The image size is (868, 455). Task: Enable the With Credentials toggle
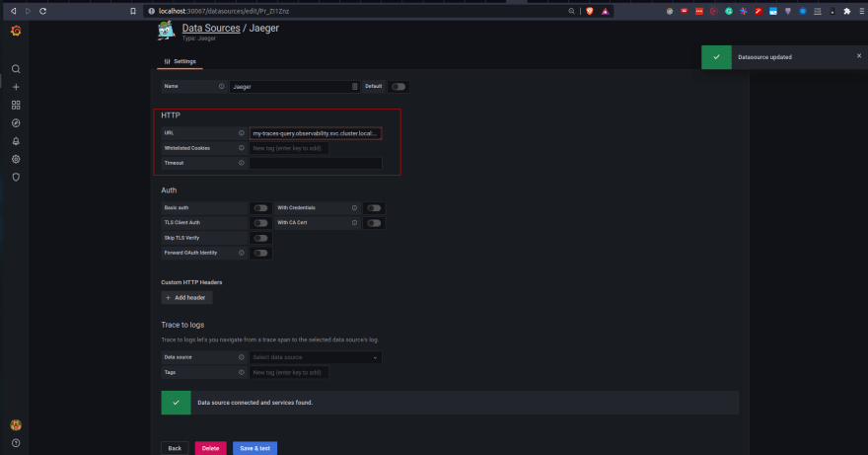(374, 208)
